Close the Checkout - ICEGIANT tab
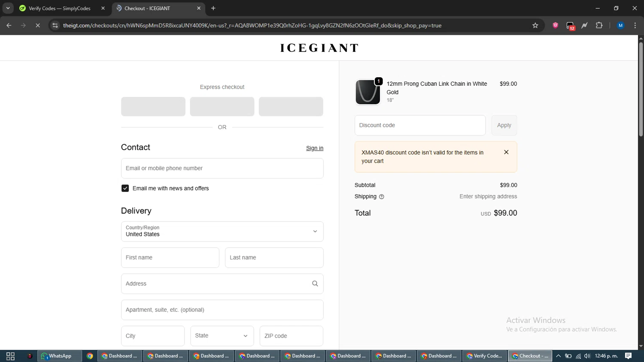The height and width of the screenshot is (362, 644). (199, 8)
